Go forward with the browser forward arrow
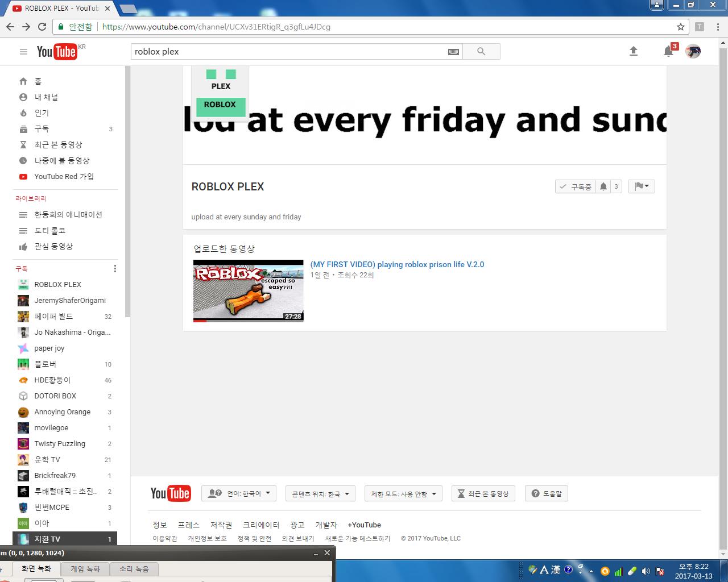Image resolution: width=728 pixels, height=582 pixels. click(26, 27)
